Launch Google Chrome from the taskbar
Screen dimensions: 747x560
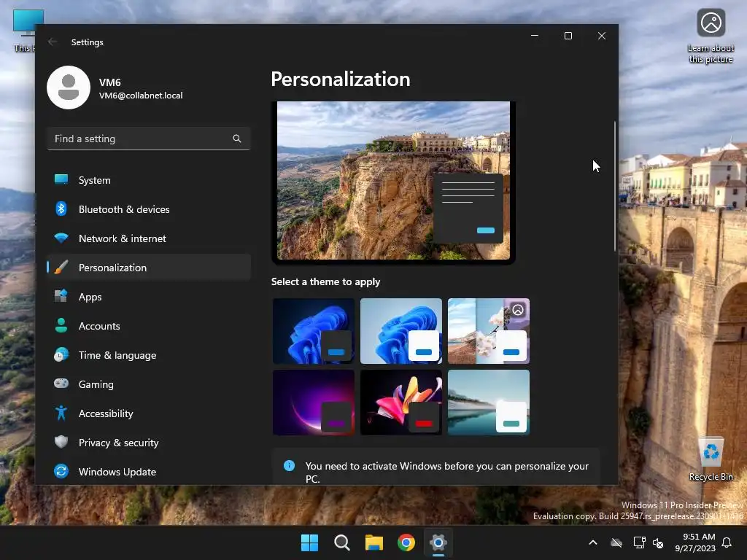(x=406, y=542)
